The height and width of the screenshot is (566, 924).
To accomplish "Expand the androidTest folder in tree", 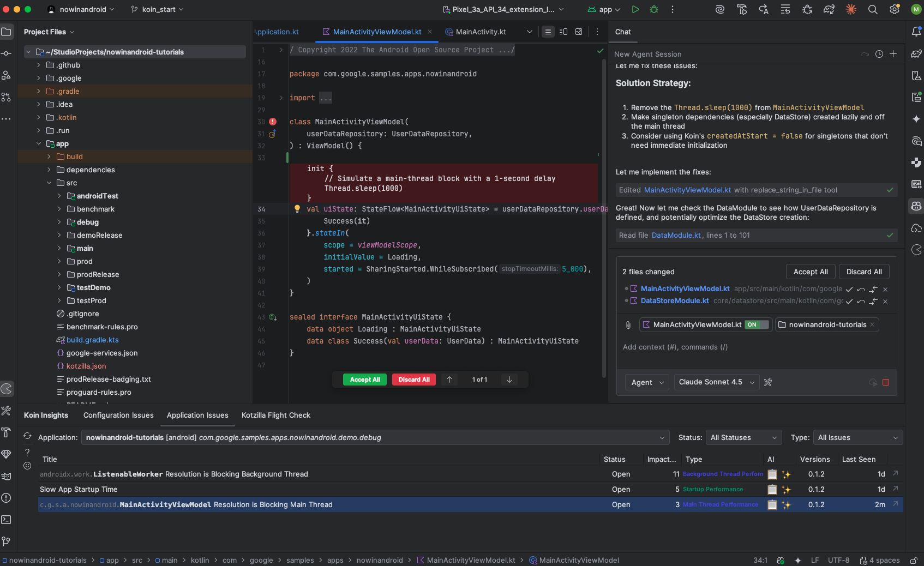I will 59,196.
